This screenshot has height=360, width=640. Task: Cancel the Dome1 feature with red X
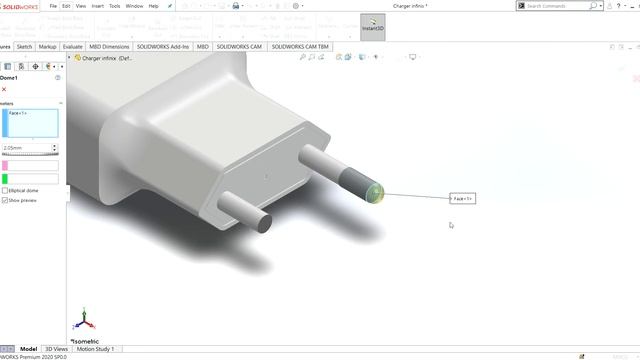click(4, 89)
